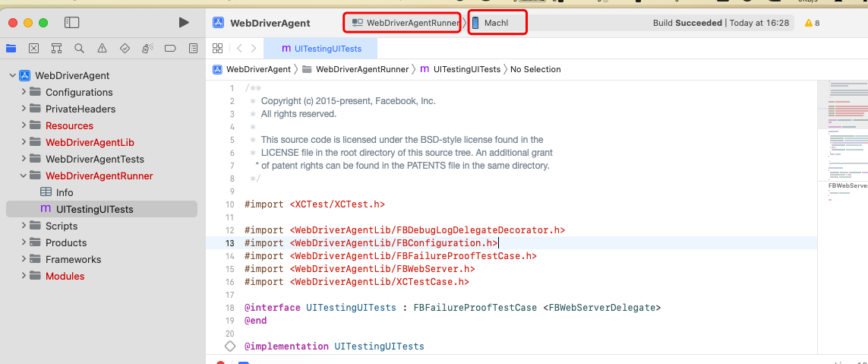Go forward with the right chevron
This screenshot has height=364, width=868.
[254, 48]
